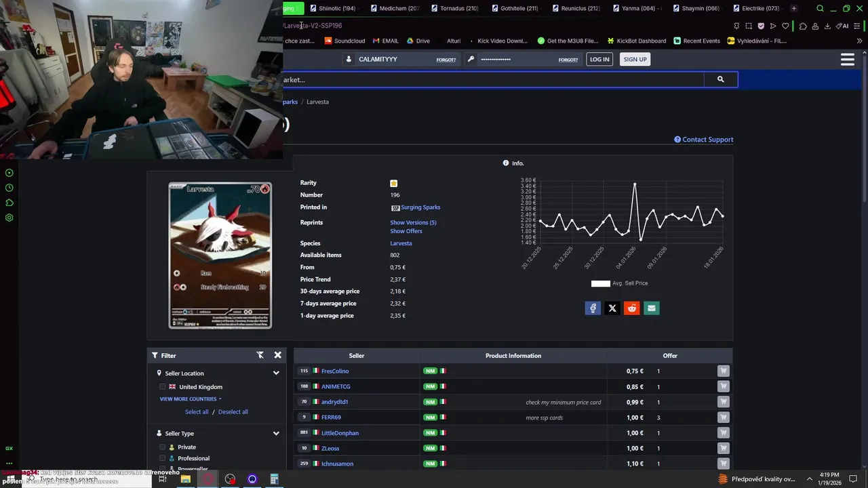This screenshot has width=868, height=488.
Task: Click Show Offers link
Action: point(406,231)
